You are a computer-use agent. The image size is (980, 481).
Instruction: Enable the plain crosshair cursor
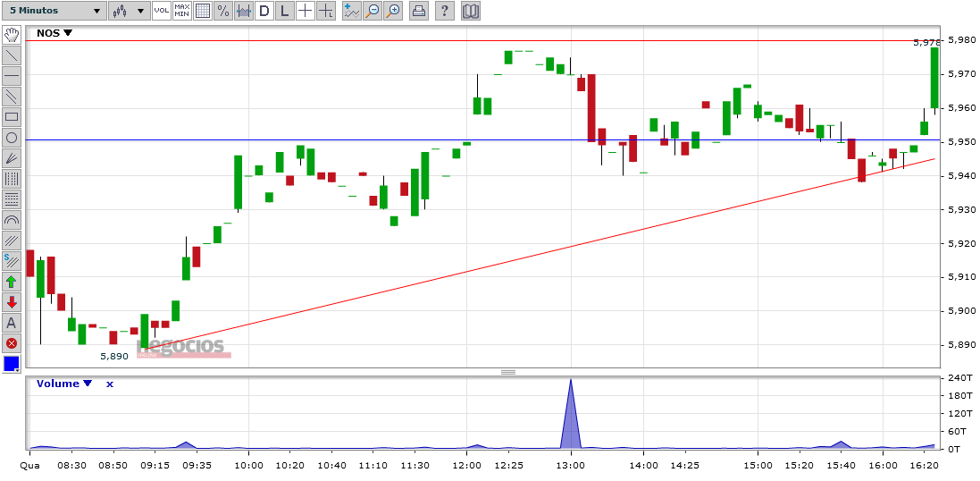coord(305,11)
